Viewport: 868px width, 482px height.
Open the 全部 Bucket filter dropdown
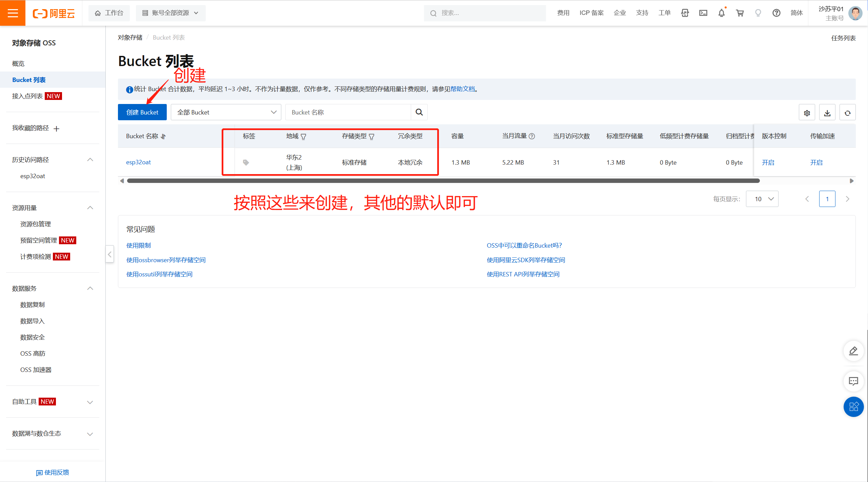[226, 112]
